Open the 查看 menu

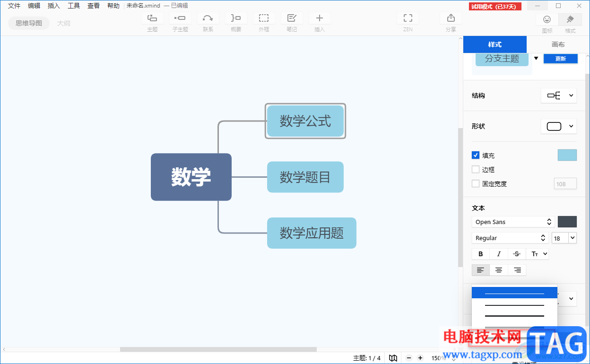94,6
